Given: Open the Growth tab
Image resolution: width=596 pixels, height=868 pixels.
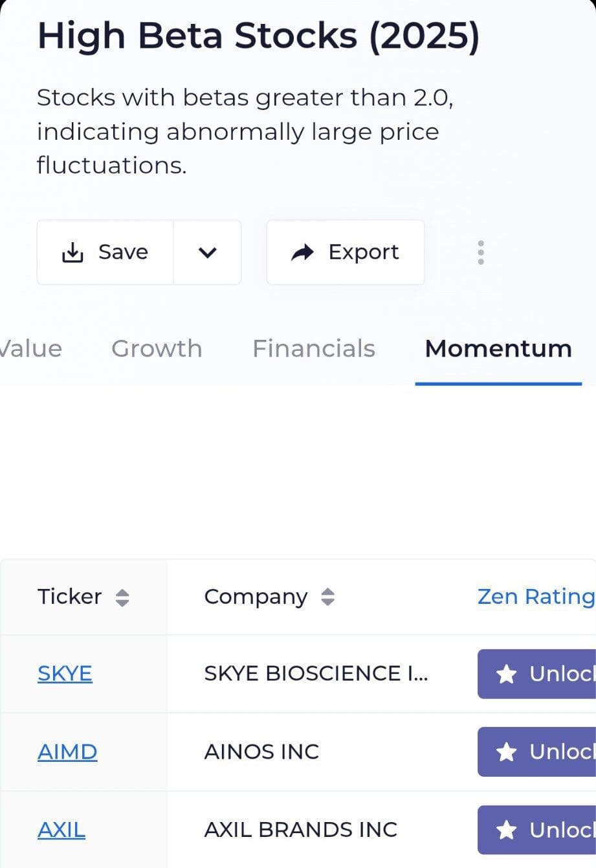Looking at the screenshot, I should pyautogui.click(x=157, y=348).
